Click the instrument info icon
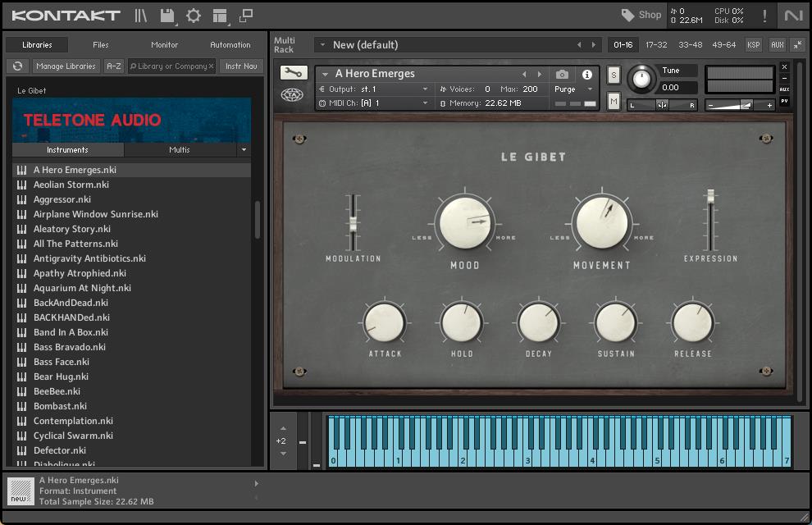The width and height of the screenshot is (812, 525). pos(587,74)
